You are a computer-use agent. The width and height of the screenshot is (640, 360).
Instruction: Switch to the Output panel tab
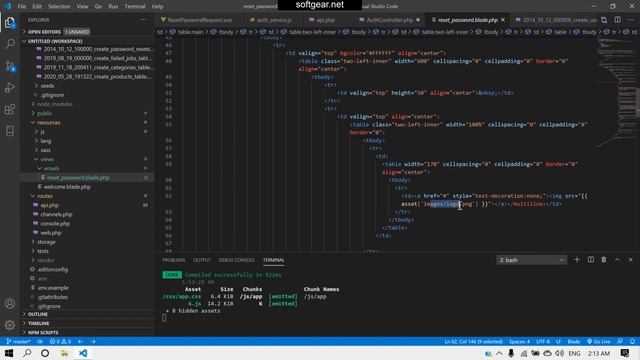(202, 260)
